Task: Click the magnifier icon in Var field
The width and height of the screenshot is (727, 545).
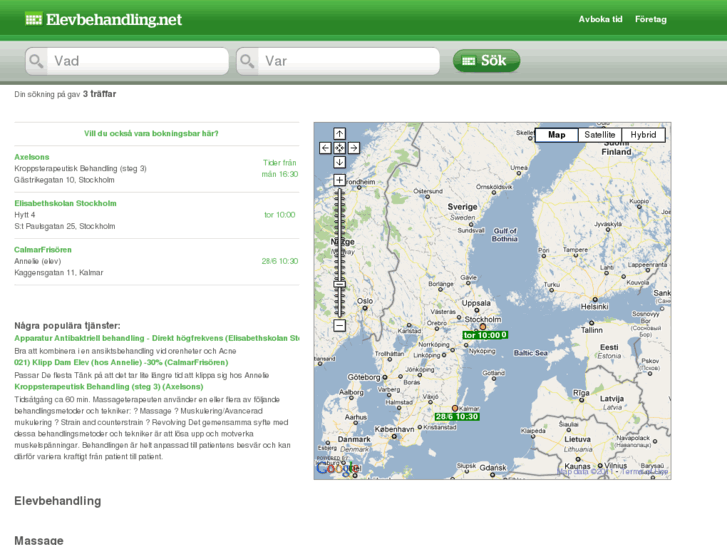Action: [247, 61]
